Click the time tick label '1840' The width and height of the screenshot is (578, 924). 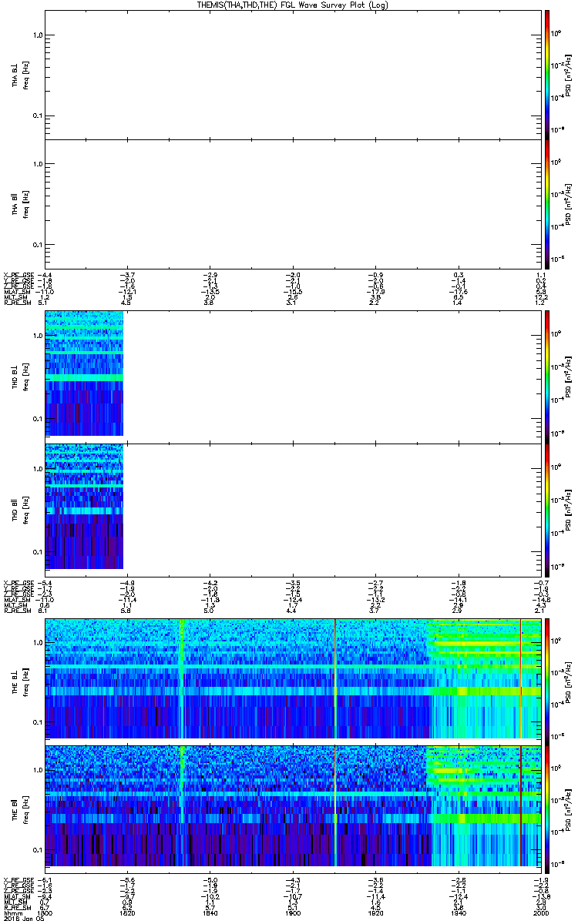(210, 912)
